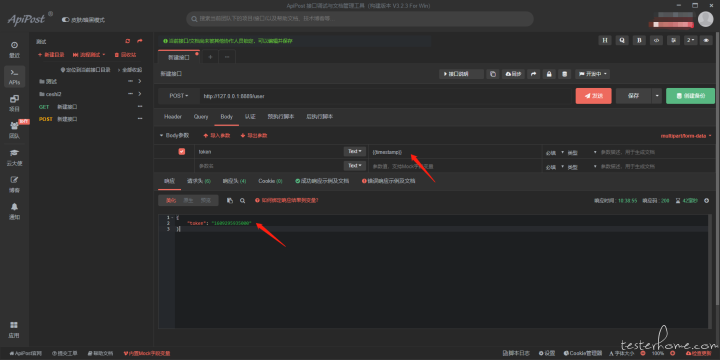Open the 通知 bell notifications icon
This screenshot has height=360, width=720.
click(14, 211)
